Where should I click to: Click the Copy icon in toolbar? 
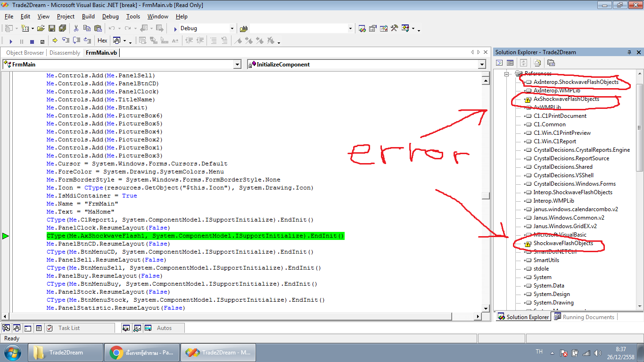(x=87, y=28)
